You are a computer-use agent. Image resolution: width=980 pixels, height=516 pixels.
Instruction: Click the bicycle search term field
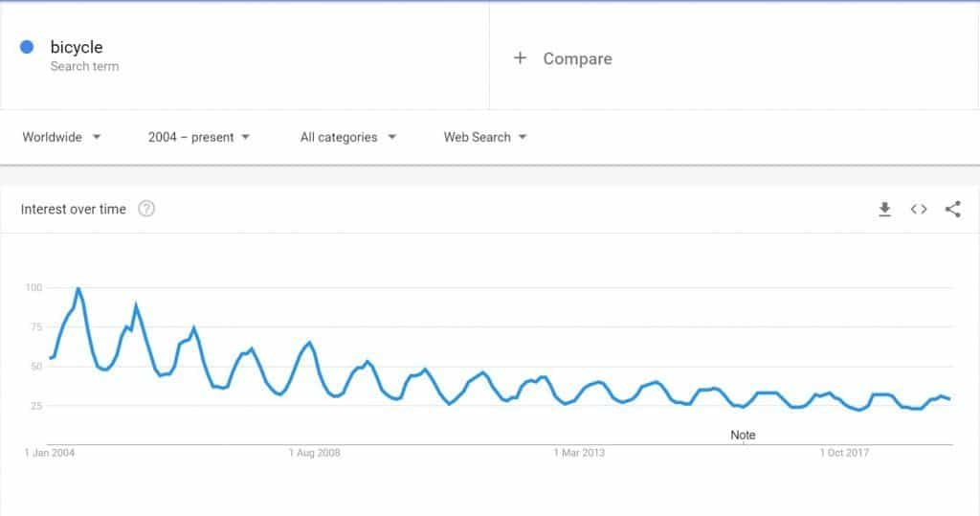77,48
